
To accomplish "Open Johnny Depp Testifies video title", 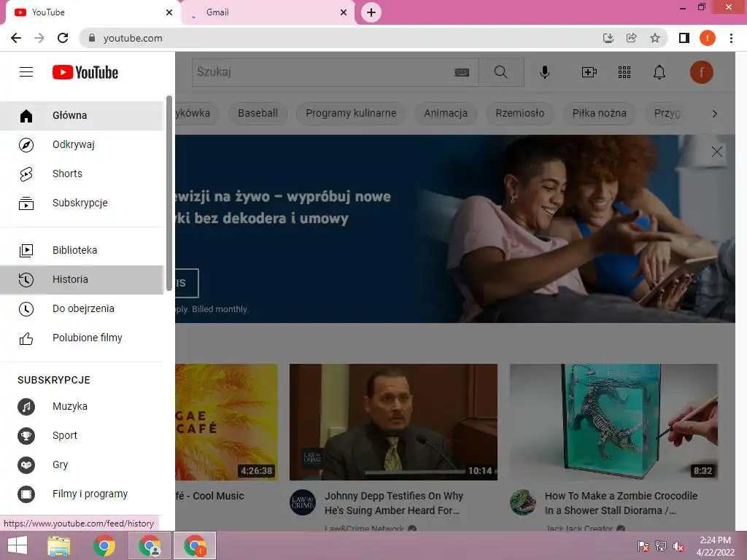I will coord(393,503).
